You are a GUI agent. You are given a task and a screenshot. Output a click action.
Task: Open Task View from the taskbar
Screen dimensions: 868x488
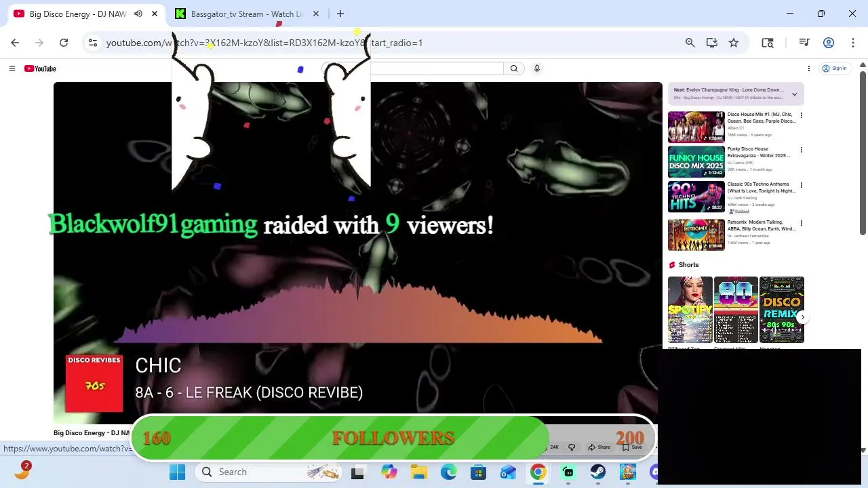(x=357, y=472)
